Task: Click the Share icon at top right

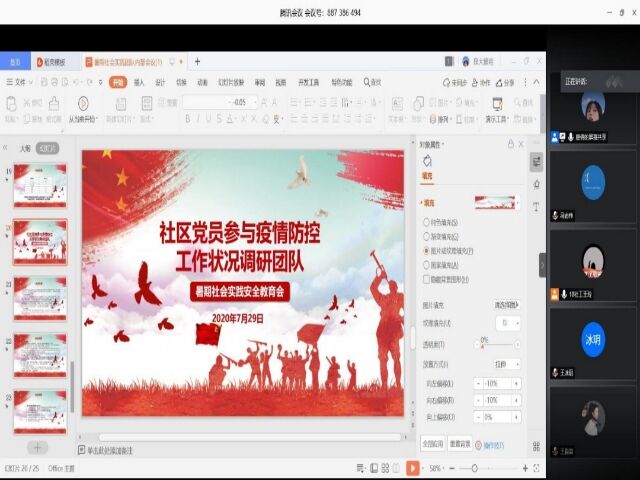Action: pos(506,83)
